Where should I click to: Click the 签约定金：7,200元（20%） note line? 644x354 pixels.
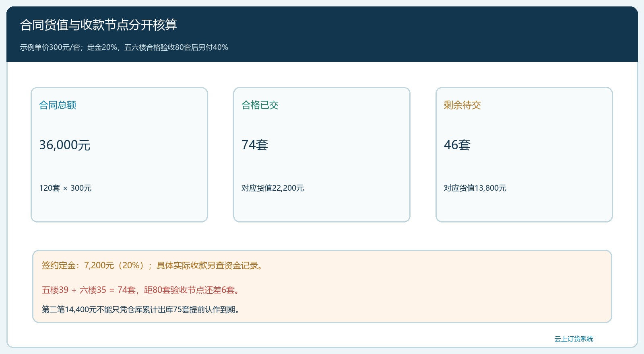153,265
